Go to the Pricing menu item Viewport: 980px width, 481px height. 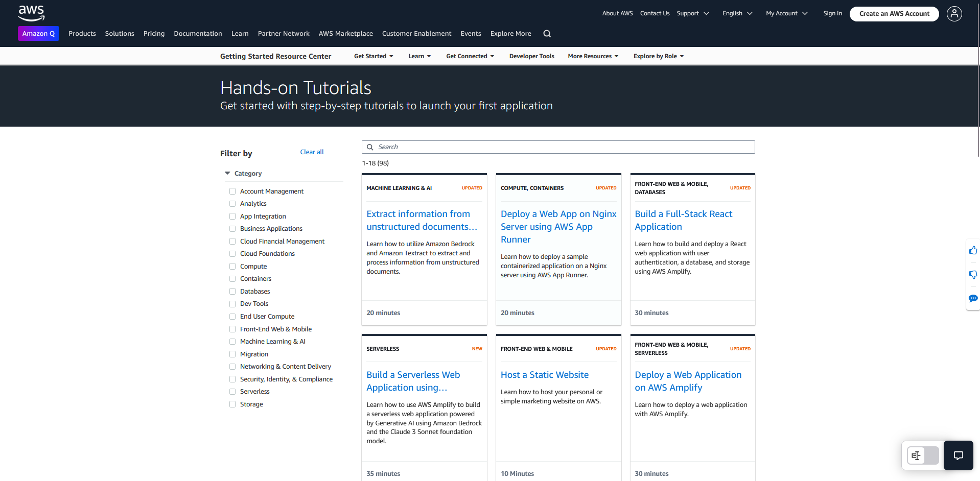click(154, 34)
